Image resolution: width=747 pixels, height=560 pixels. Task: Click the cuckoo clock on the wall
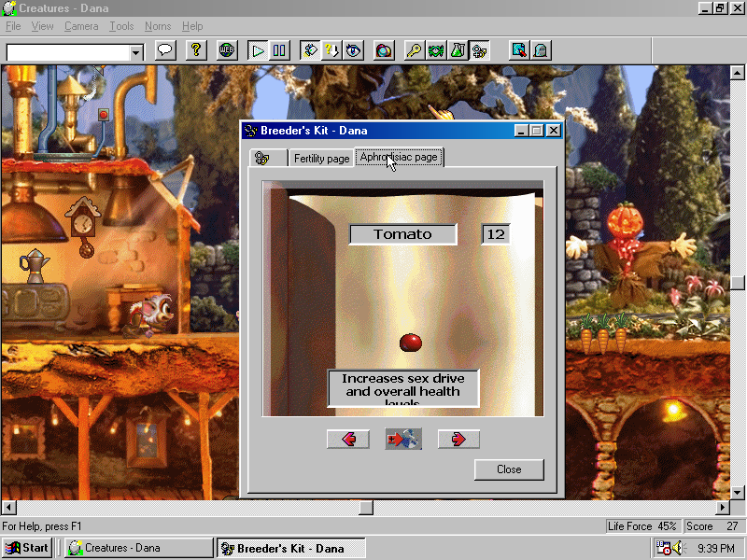pos(84,226)
